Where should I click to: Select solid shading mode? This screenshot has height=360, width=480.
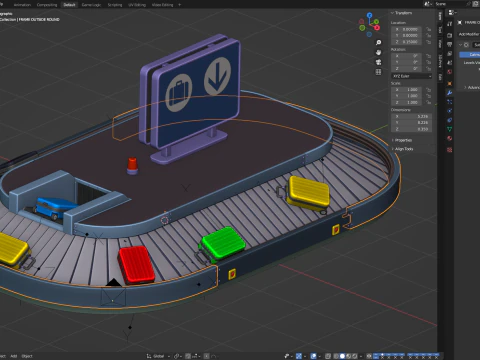click(x=342, y=356)
